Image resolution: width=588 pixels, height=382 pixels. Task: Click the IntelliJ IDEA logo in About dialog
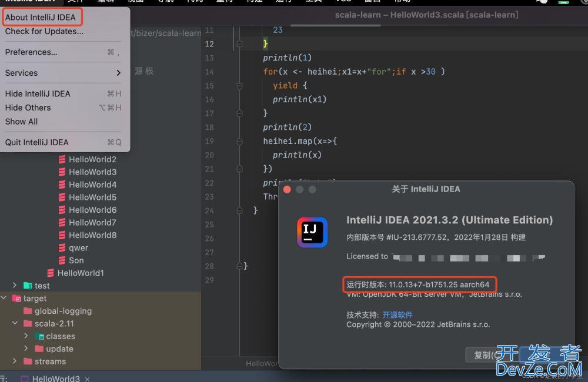click(312, 232)
